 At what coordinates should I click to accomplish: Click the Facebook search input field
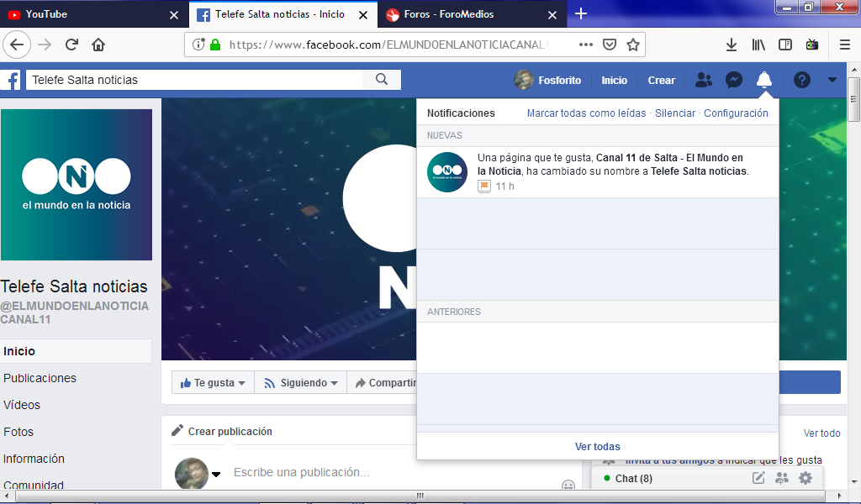(x=195, y=80)
